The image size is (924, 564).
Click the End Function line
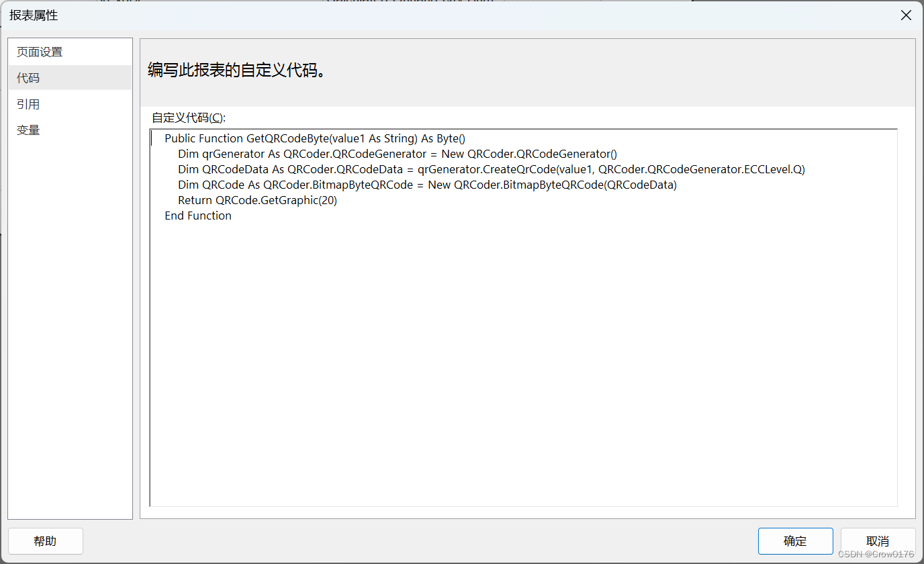click(x=198, y=216)
